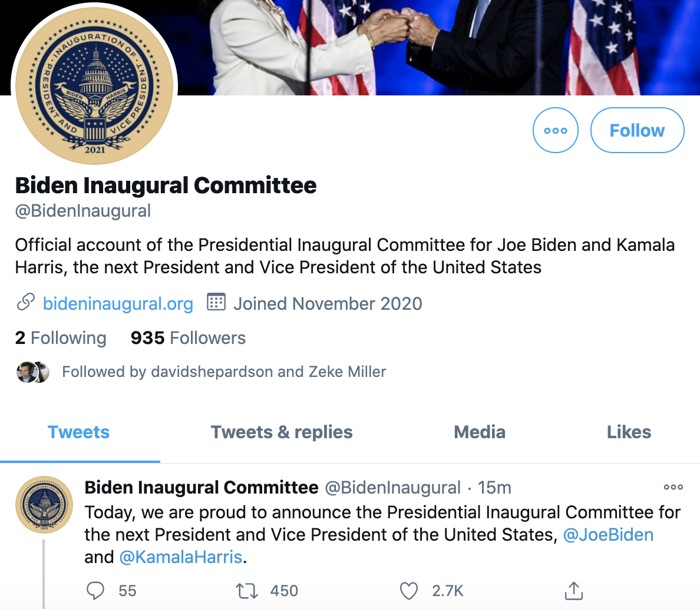This screenshot has width=700, height=609.
Task: Open the 935 Followers list
Action: (188, 338)
